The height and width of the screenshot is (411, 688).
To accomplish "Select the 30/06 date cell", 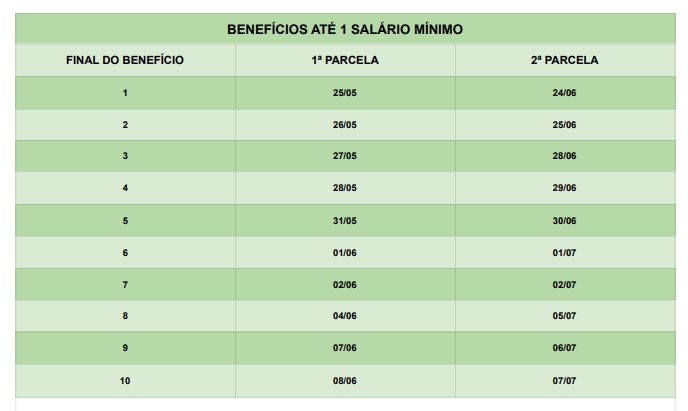I will [x=565, y=221].
